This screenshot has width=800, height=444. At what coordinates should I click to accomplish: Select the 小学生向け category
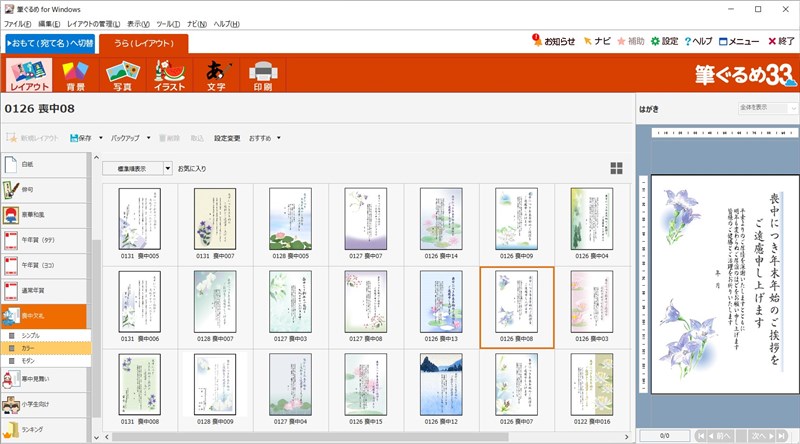click(x=44, y=405)
